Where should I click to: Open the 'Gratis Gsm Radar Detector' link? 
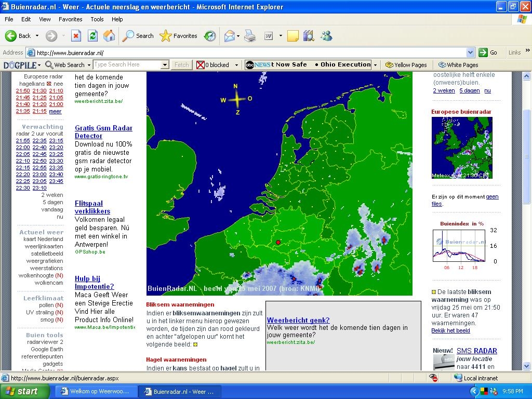[103, 131]
